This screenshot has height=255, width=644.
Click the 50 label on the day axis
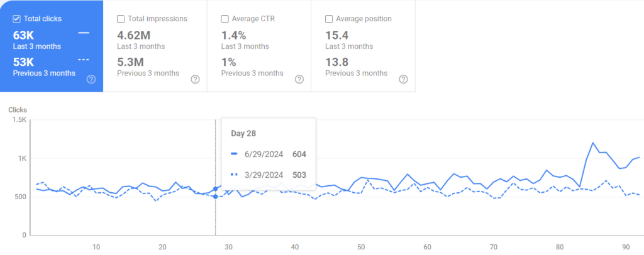pyautogui.click(x=361, y=247)
